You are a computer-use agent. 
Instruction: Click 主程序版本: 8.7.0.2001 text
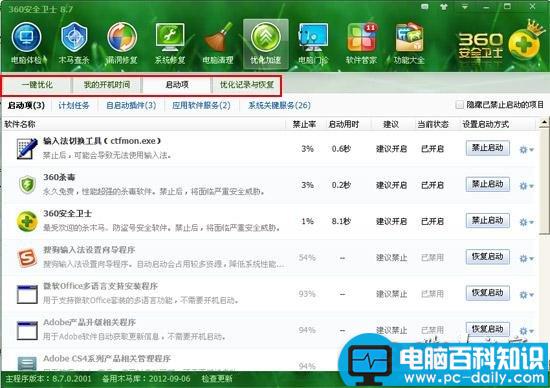tap(48, 379)
